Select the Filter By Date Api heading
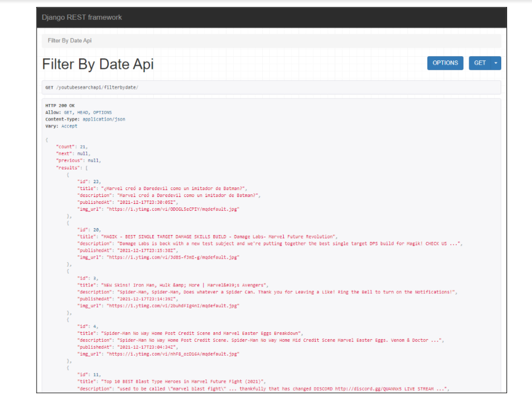532x397 pixels. (x=98, y=64)
